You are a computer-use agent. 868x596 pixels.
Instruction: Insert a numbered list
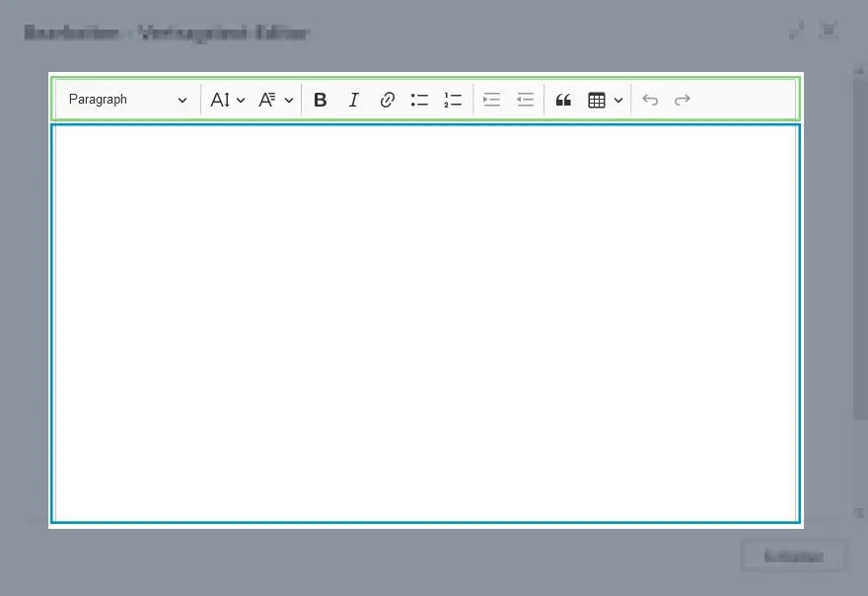(453, 99)
